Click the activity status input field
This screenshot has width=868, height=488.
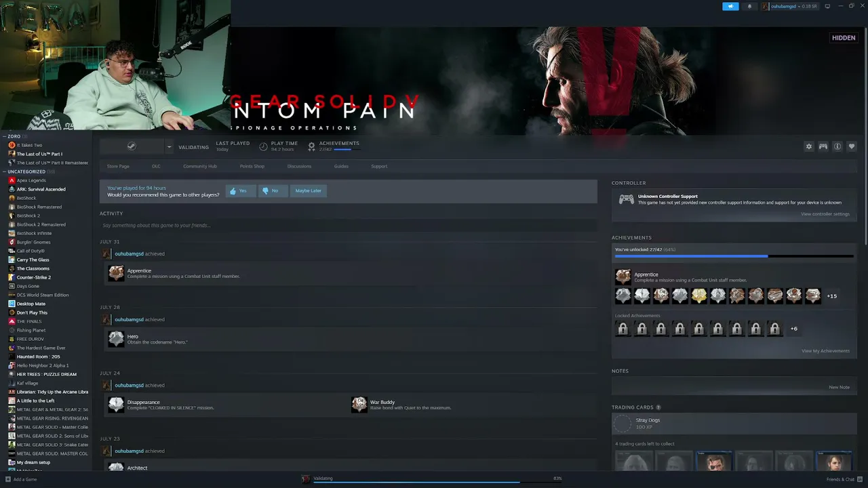(x=349, y=225)
